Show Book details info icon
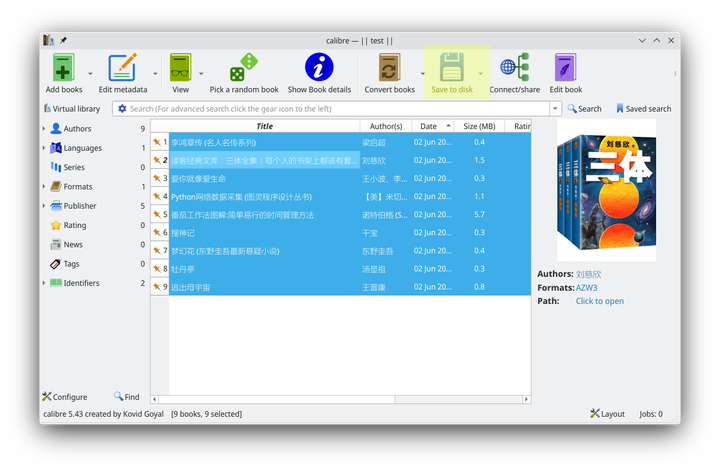Screen dimensions: 720x471 tap(319, 68)
